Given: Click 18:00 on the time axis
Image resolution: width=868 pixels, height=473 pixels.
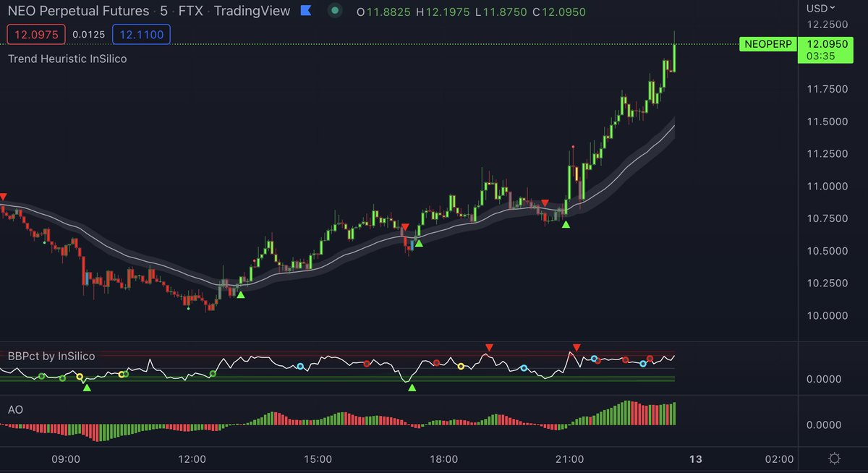Looking at the screenshot, I should 443,459.
